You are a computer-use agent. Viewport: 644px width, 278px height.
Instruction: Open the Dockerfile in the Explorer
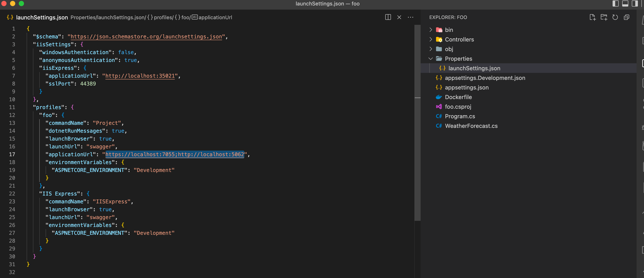pyautogui.click(x=458, y=97)
